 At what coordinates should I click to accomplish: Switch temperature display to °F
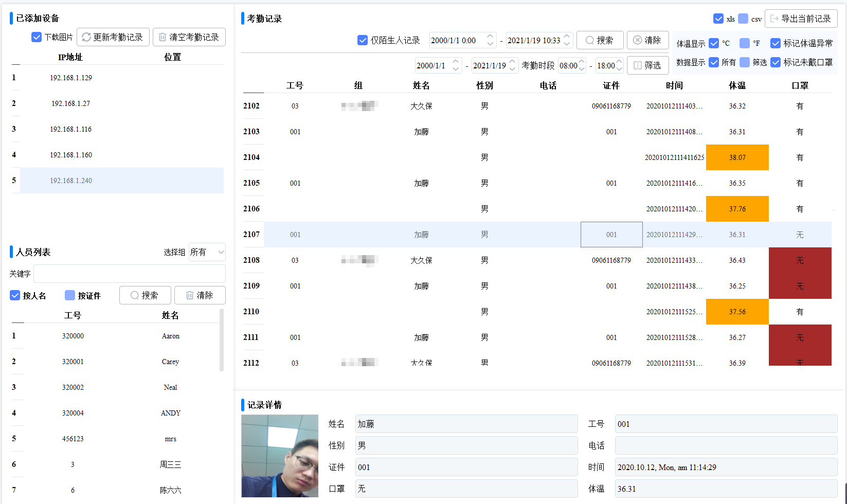pos(745,43)
